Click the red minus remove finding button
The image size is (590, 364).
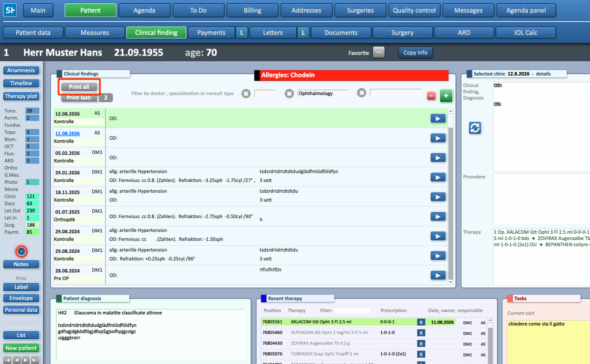click(x=431, y=96)
